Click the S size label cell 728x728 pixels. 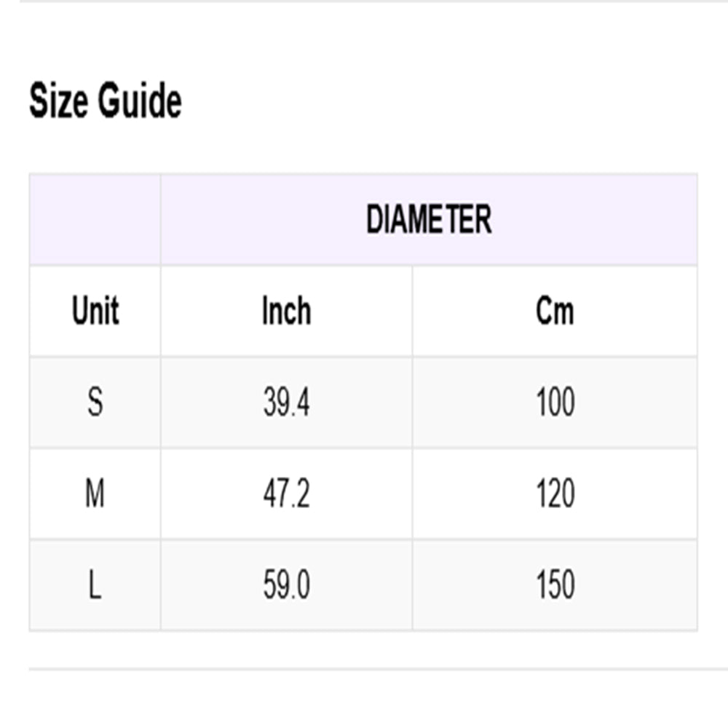[95, 403]
